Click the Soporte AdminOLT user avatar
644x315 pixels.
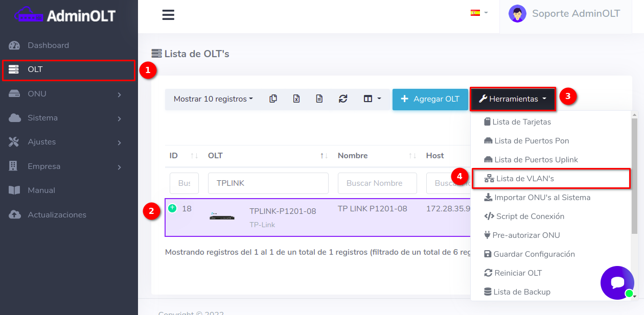pos(517,14)
